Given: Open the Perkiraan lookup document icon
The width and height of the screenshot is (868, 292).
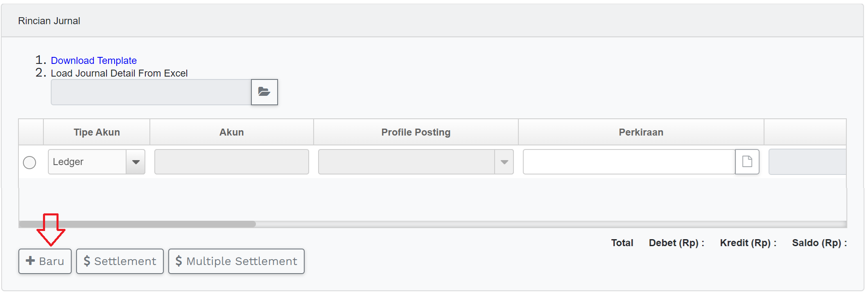Looking at the screenshot, I should coord(747,162).
